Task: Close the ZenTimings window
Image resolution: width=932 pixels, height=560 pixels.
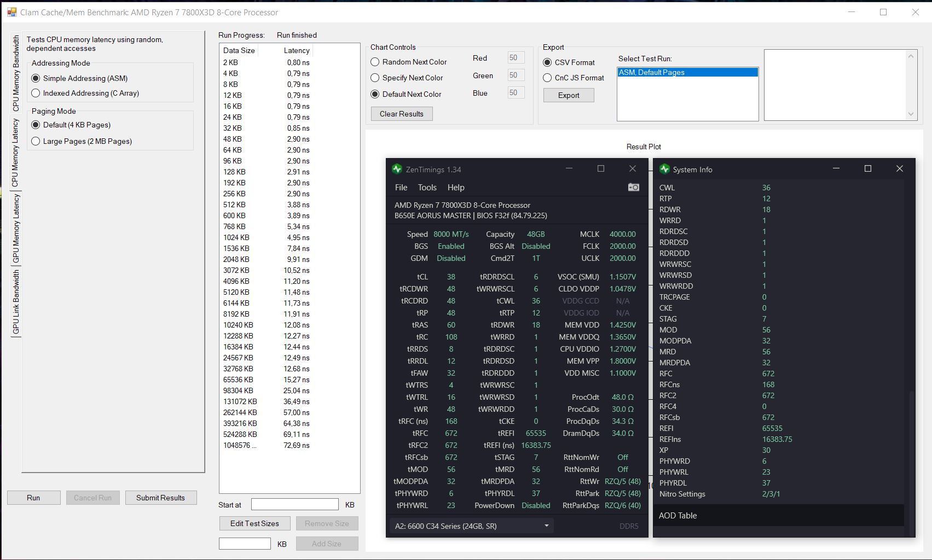Action: click(x=633, y=168)
